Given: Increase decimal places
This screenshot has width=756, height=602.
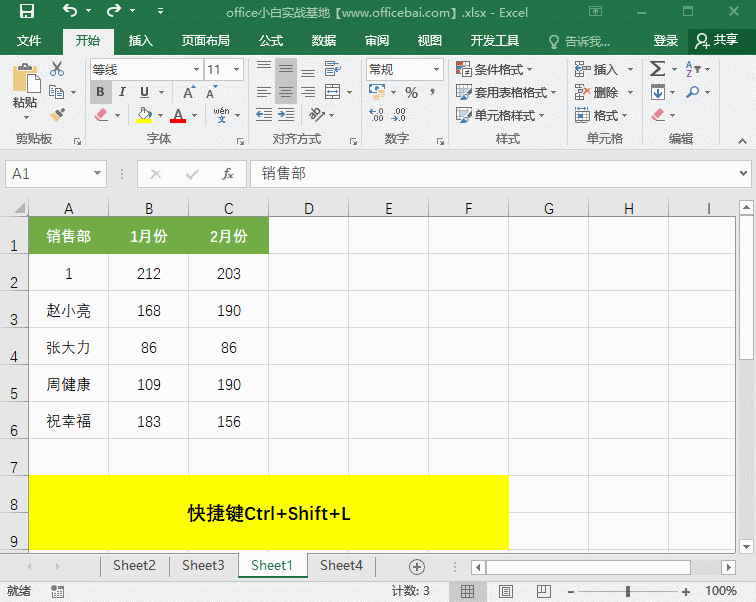Looking at the screenshot, I should (x=376, y=115).
